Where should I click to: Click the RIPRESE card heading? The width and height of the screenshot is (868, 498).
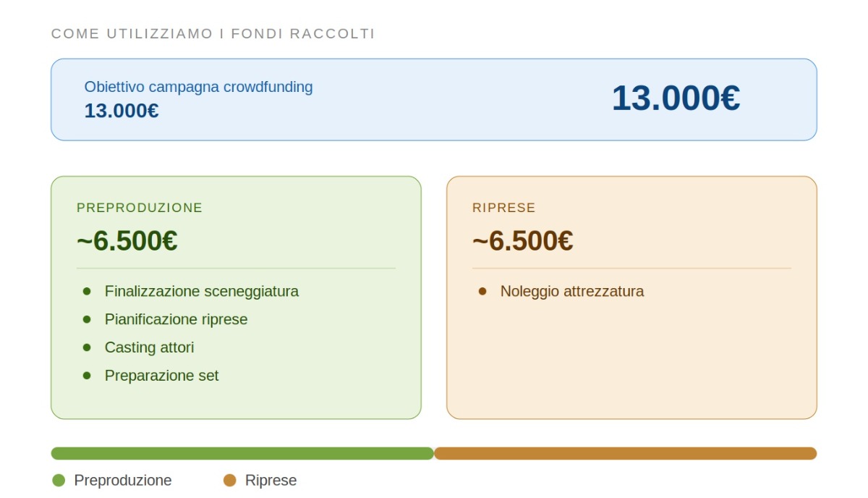click(x=503, y=208)
